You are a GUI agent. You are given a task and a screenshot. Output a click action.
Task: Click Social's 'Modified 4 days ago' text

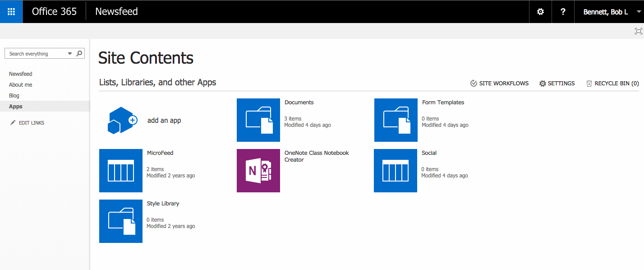point(445,176)
